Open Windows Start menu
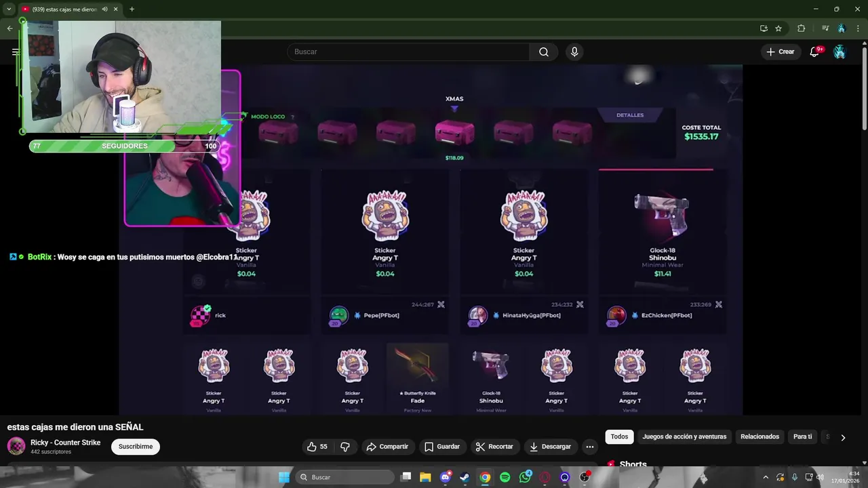Viewport: 868px width, 488px height. pyautogui.click(x=284, y=477)
